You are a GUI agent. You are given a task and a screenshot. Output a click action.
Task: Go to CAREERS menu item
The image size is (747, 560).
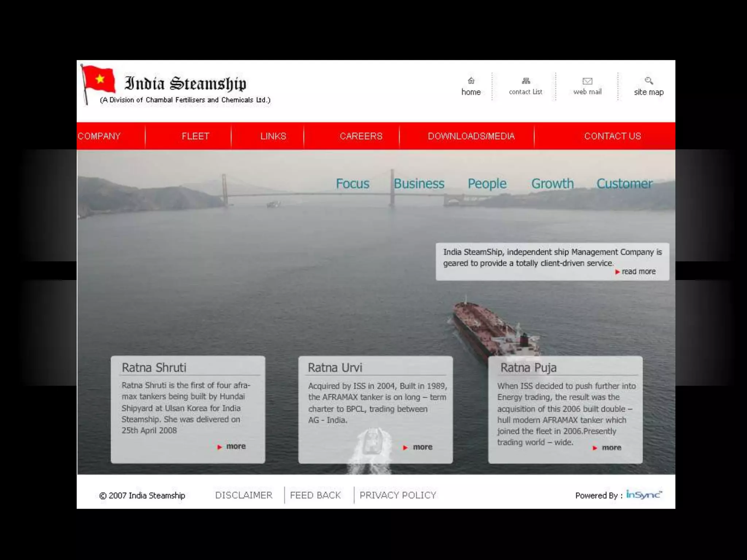[361, 136]
